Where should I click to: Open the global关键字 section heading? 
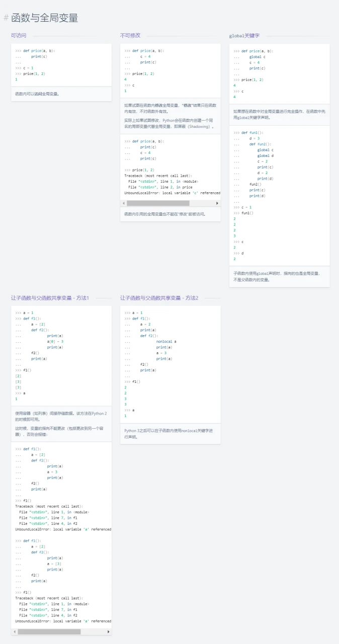[x=244, y=36]
